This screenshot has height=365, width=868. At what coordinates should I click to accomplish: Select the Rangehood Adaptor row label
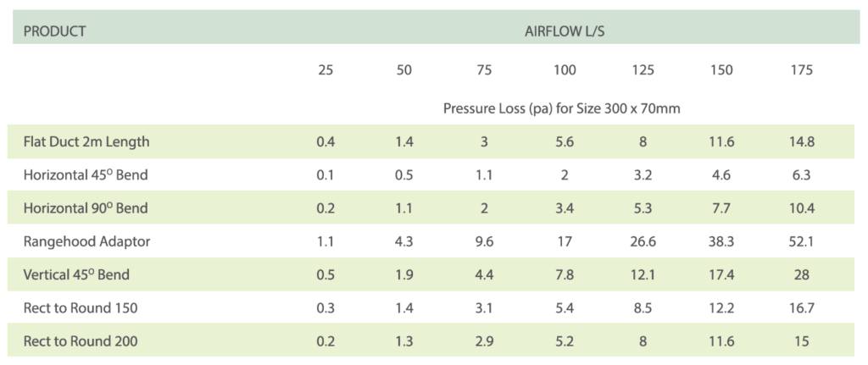[87, 241]
